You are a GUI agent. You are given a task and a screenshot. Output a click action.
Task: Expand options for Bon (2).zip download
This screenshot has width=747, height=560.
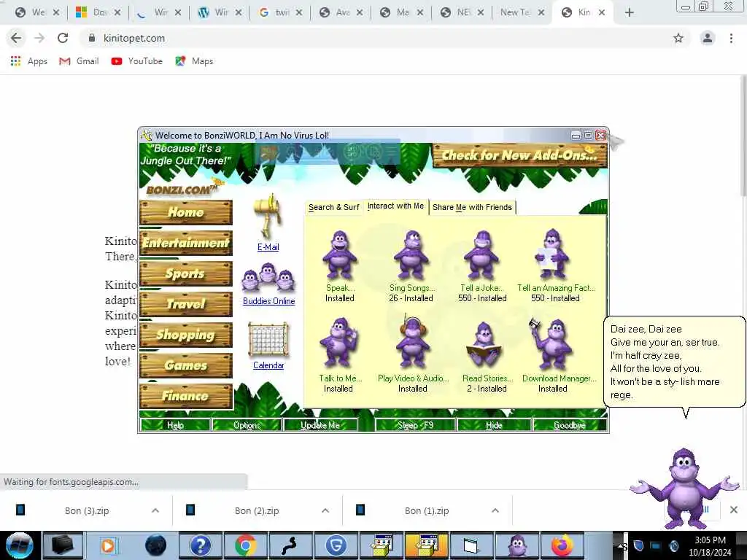(325, 510)
